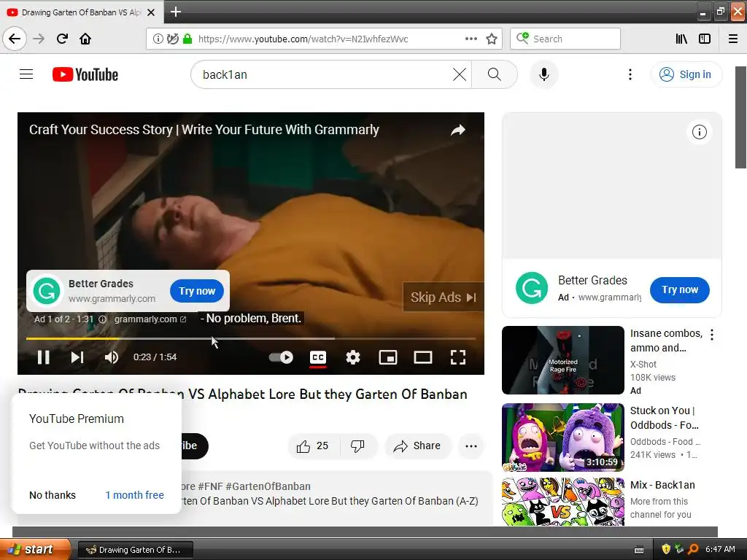Open the Oddbods Stuck on You thumbnail
This screenshot has height=560, width=747.
point(562,437)
